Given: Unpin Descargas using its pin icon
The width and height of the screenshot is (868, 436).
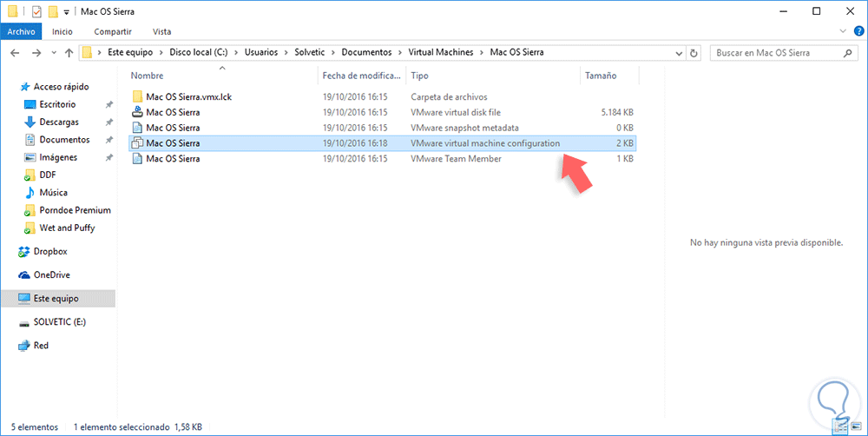Looking at the screenshot, I should (109, 122).
